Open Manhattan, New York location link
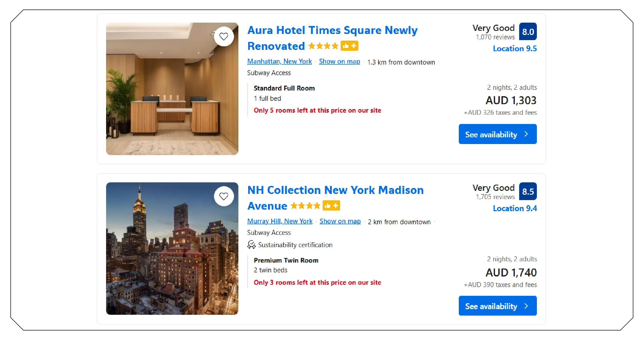Viewport: 644px width, 340px height. tap(279, 61)
